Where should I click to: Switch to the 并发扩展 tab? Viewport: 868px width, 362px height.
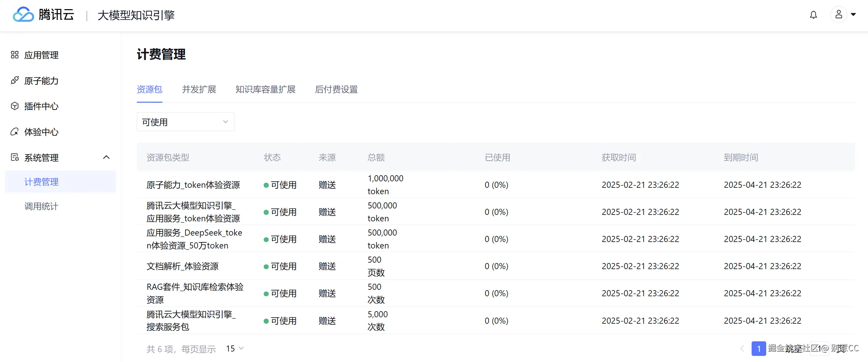pos(199,89)
